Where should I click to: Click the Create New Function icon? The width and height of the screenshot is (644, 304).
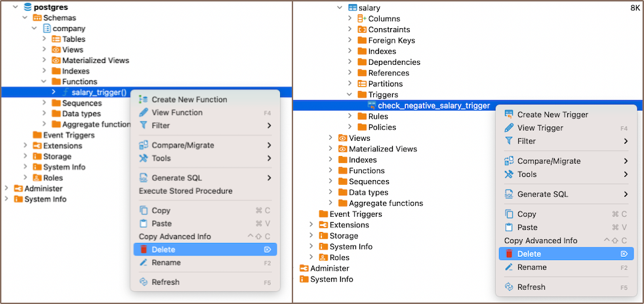(144, 100)
